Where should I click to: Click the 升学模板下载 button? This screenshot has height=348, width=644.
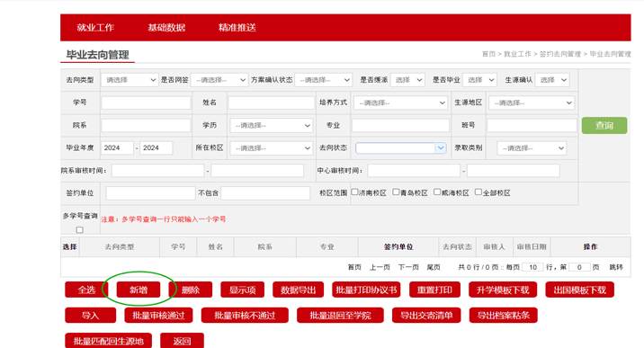[x=503, y=290]
